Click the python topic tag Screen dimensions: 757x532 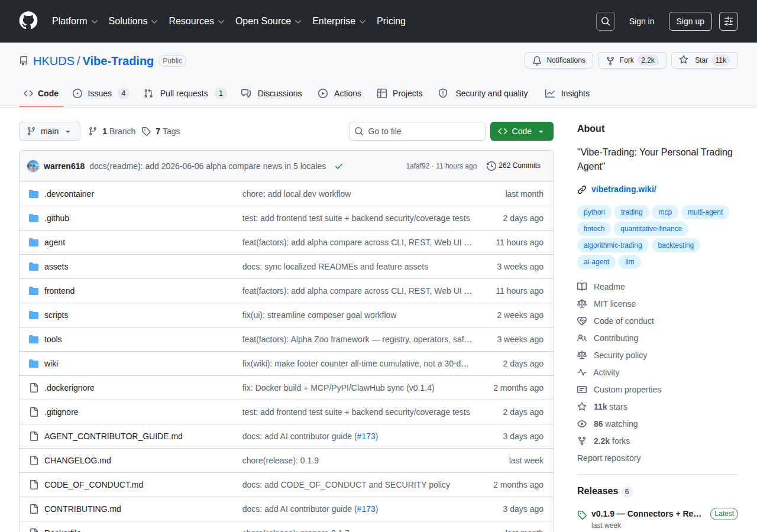coord(594,212)
